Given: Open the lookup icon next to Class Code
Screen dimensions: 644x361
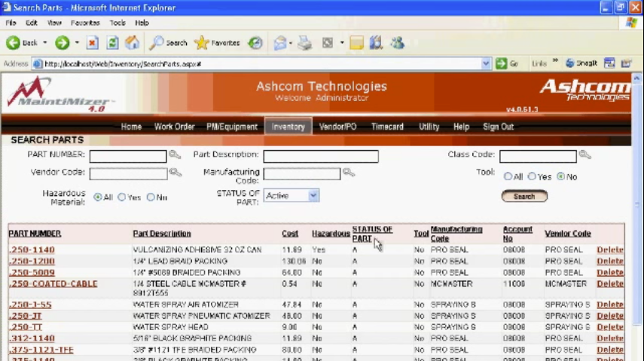Looking at the screenshot, I should [x=584, y=154].
